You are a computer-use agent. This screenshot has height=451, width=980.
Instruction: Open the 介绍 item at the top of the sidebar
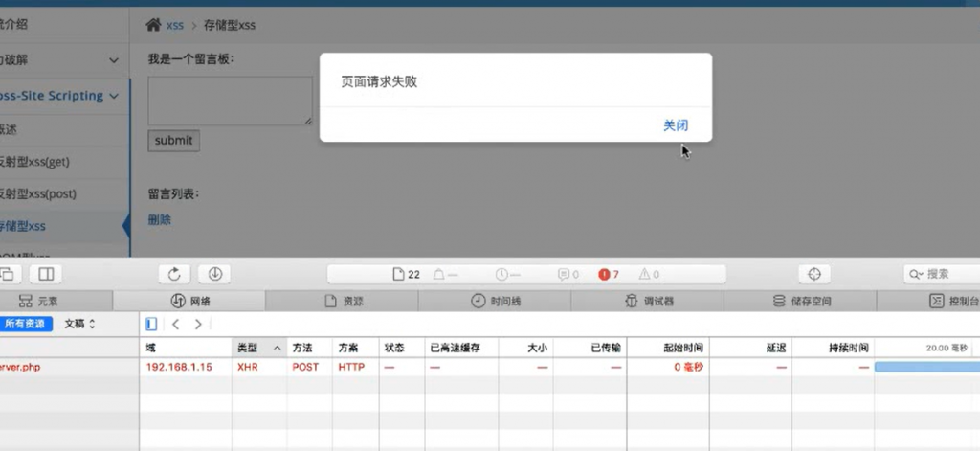click(13, 25)
